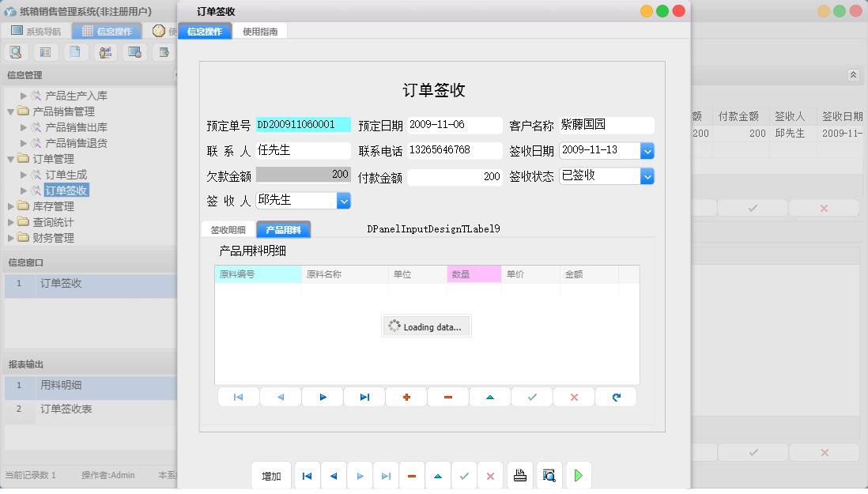Select the search magnifier tool in the toolbar

click(x=16, y=51)
